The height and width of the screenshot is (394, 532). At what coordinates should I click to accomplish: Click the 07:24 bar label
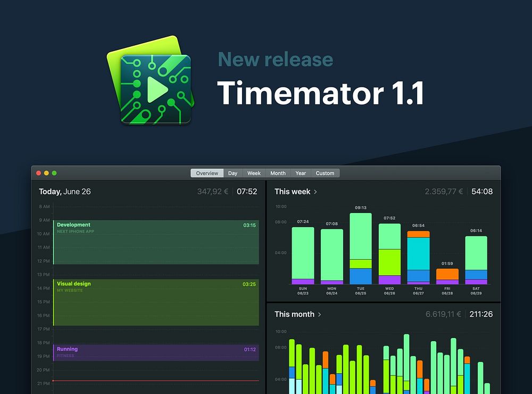click(303, 222)
